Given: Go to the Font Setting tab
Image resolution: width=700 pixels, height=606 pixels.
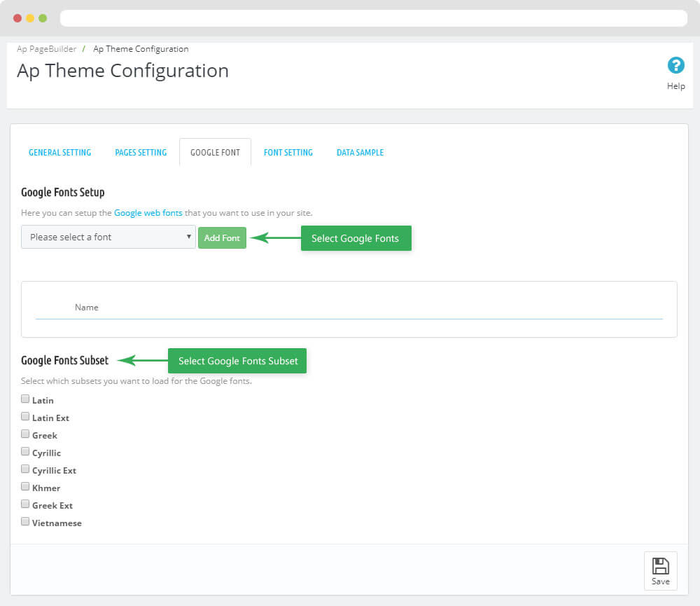Looking at the screenshot, I should (x=288, y=153).
